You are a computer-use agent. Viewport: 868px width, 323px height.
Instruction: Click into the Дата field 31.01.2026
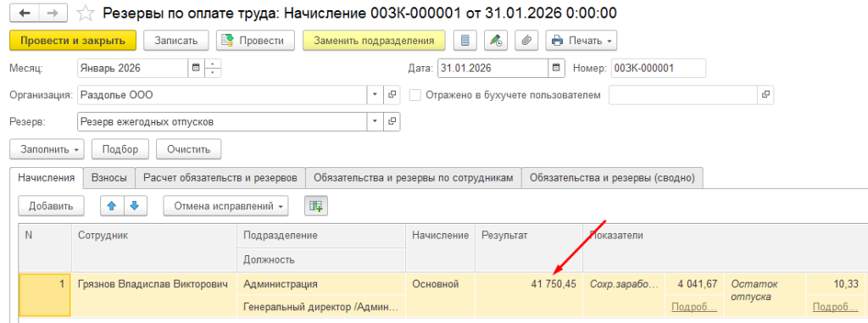coord(493,68)
